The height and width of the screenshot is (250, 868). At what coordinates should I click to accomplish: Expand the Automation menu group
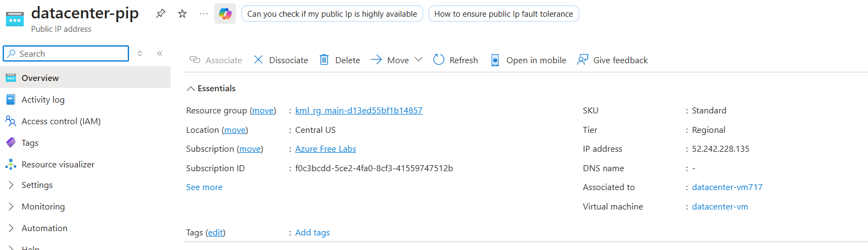pyautogui.click(x=11, y=228)
